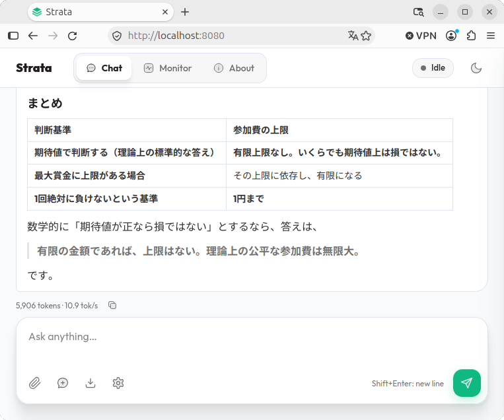The image size is (504, 420).
Task: Click the paragraph 数学的に「期待値が正なら損ではない」
Action: [172, 227]
